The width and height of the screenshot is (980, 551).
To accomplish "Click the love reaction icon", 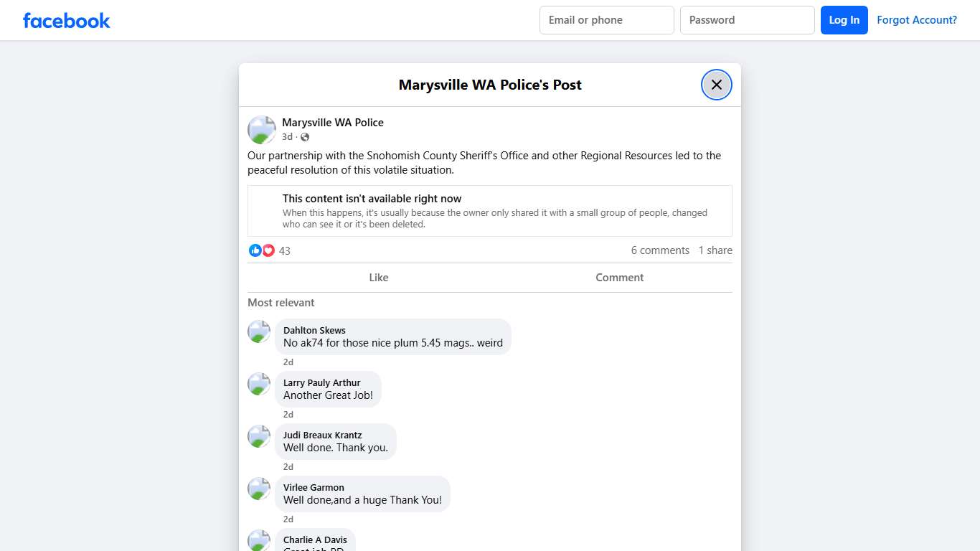I will [268, 250].
